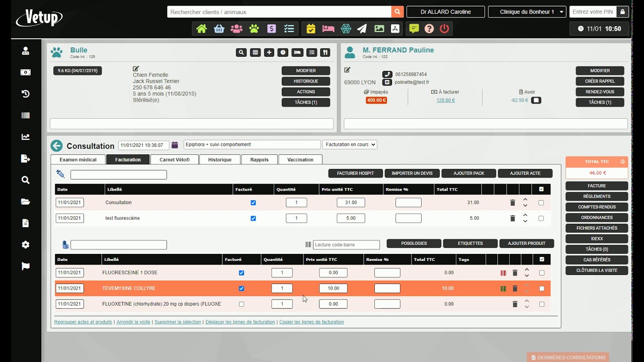Tick selection checkbox on test fluorescéine row

pyautogui.click(x=541, y=219)
